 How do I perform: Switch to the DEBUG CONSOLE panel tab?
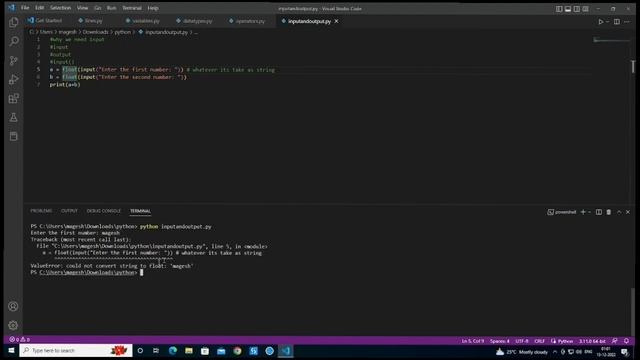pyautogui.click(x=104, y=211)
